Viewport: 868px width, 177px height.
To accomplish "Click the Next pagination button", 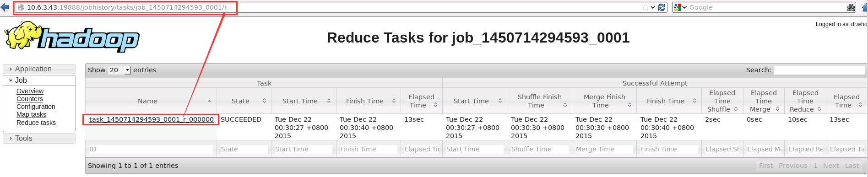I will pyautogui.click(x=830, y=166).
